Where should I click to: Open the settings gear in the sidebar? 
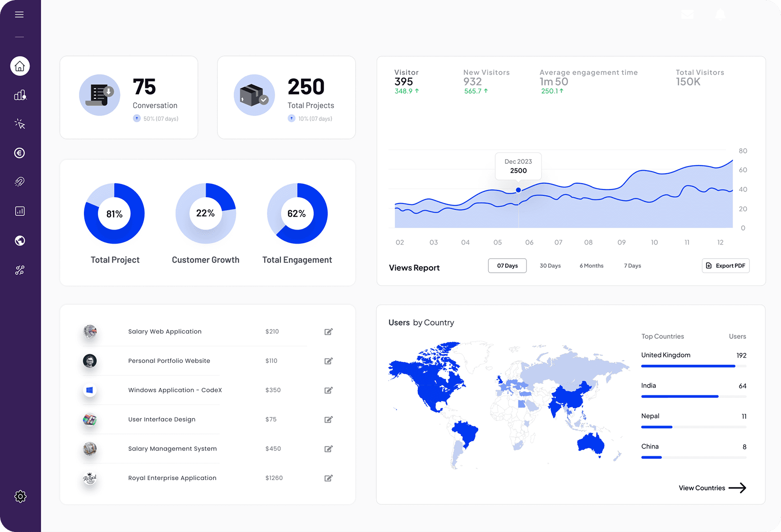(20, 496)
